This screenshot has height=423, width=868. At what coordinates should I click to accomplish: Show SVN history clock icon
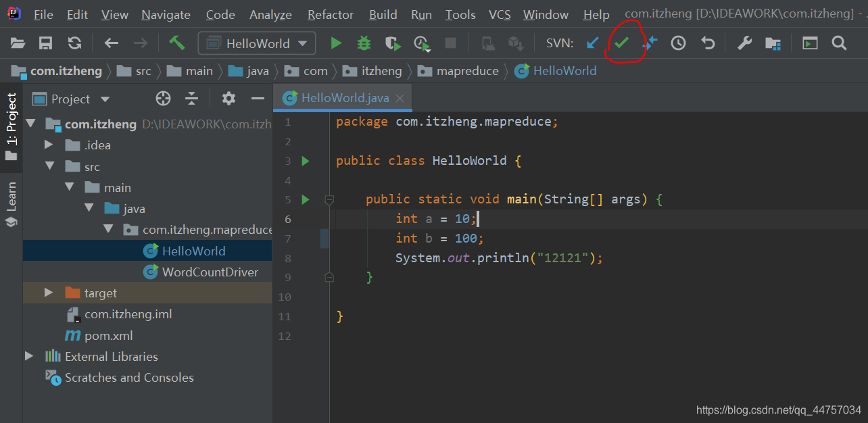(x=678, y=43)
